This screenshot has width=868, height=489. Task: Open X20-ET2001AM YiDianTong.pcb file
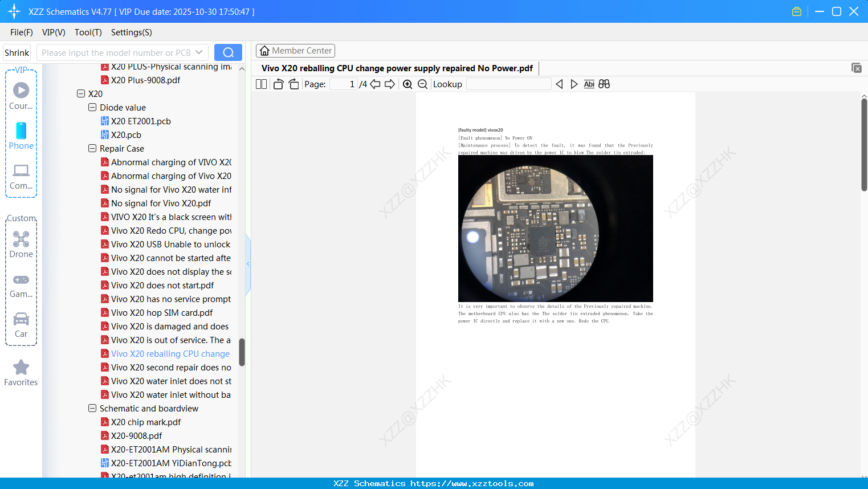(x=171, y=463)
